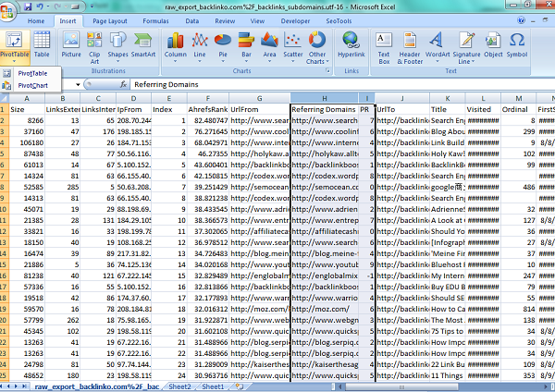Select cell with value 82.480747
The image size is (555, 392).
(x=208, y=120)
